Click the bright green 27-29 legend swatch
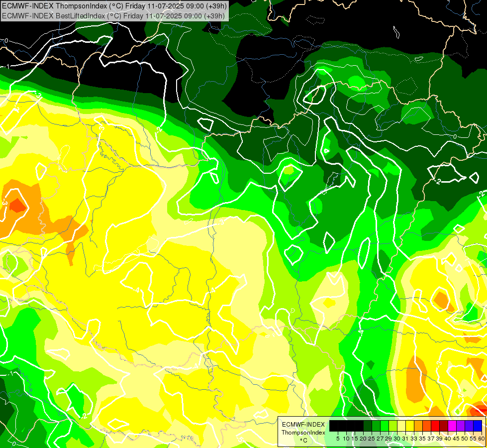The height and width of the screenshot is (448, 487). pos(385,426)
